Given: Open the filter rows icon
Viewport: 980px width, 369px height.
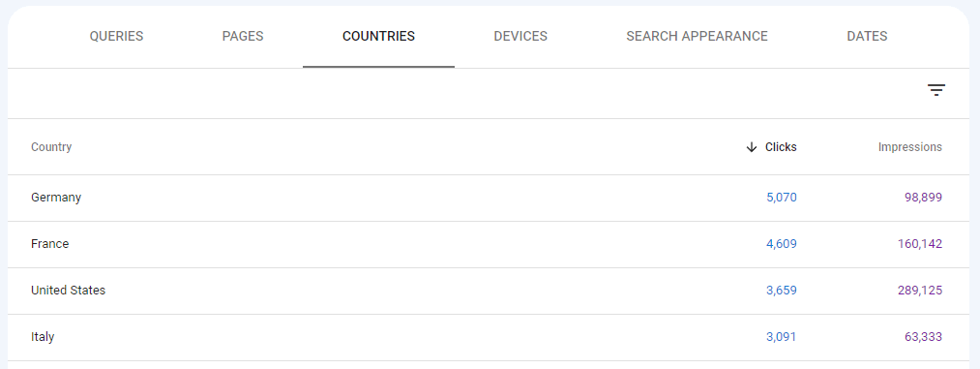Looking at the screenshot, I should click(x=935, y=90).
